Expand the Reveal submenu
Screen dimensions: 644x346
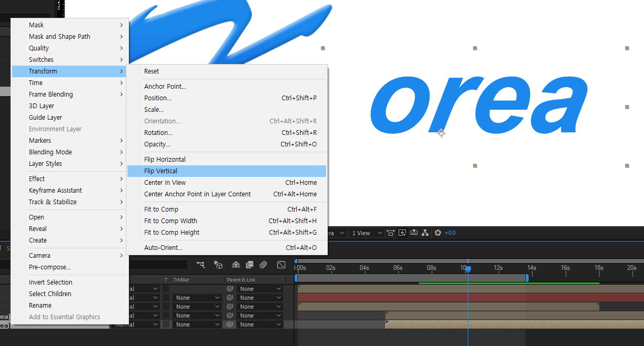point(70,228)
